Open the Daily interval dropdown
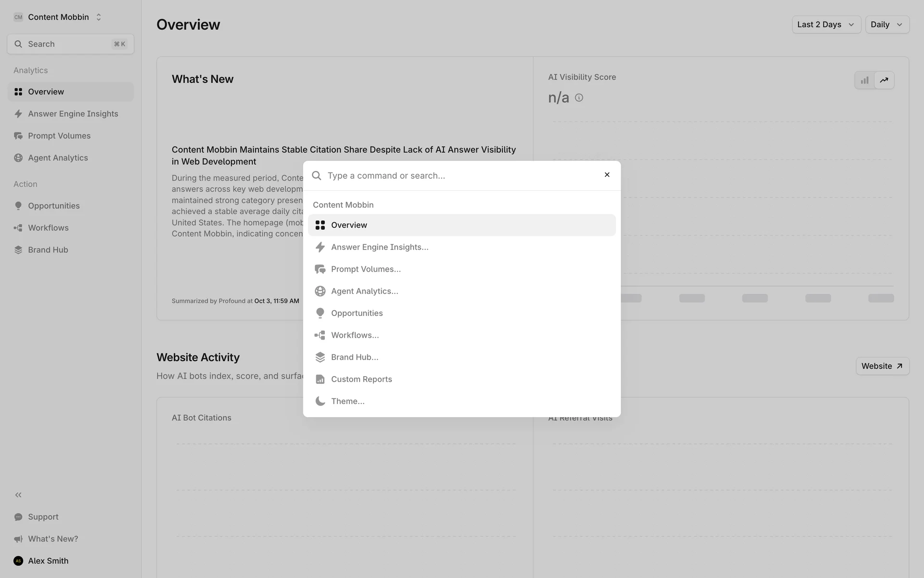The height and width of the screenshot is (578, 924). [886, 25]
